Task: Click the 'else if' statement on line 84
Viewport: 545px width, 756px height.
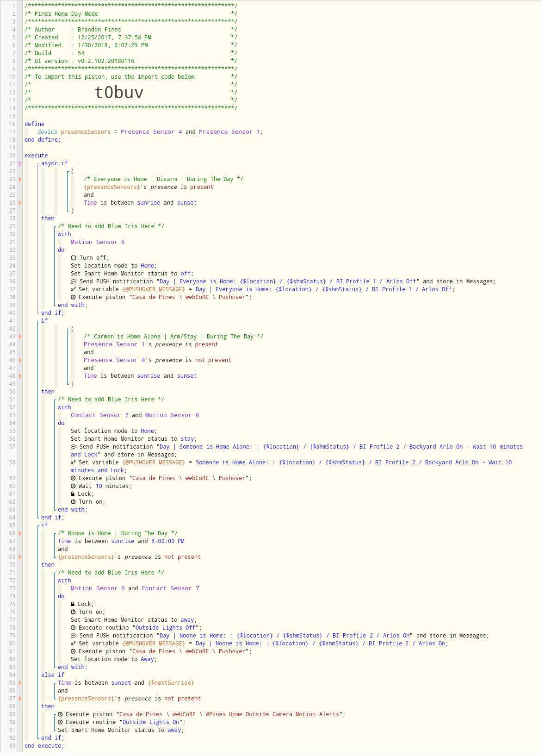Action: pyautogui.click(x=53, y=675)
